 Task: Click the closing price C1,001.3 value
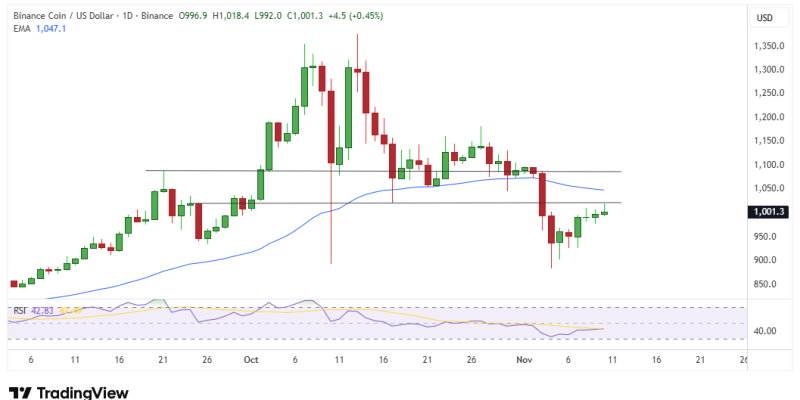[x=302, y=17]
